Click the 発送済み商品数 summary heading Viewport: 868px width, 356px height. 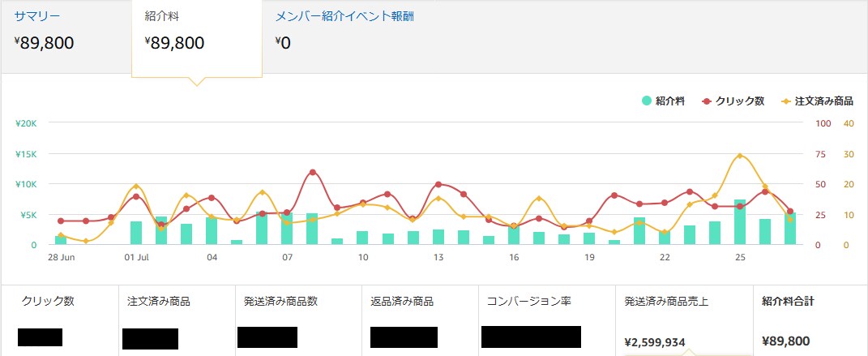click(280, 302)
